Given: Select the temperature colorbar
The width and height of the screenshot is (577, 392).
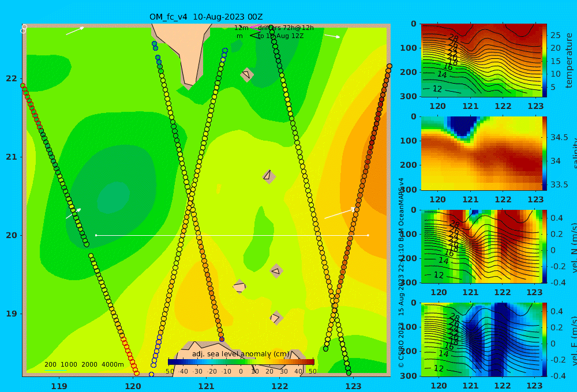Looking at the screenshot, I should click(545, 61).
